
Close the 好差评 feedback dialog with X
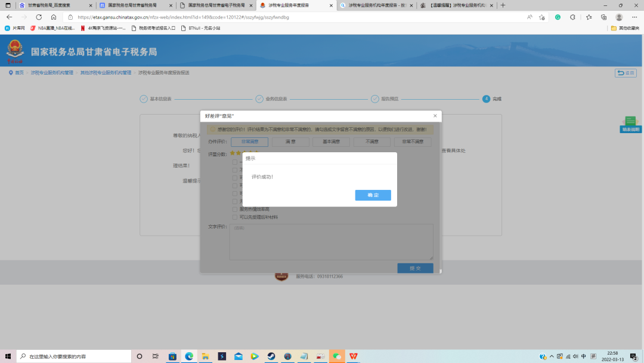(x=435, y=116)
